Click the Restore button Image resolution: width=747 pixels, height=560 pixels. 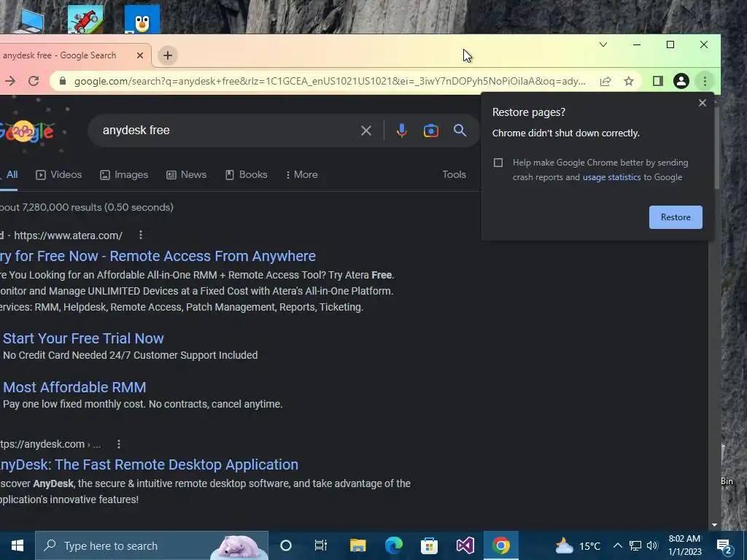click(676, 217)
